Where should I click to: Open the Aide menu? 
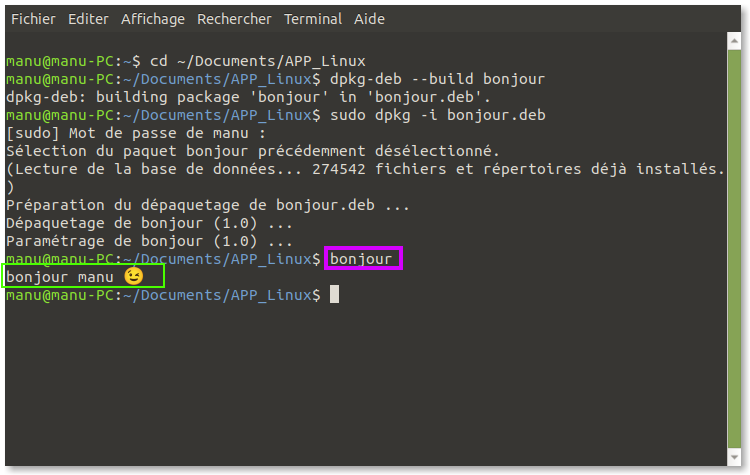[x=369, y=19]
